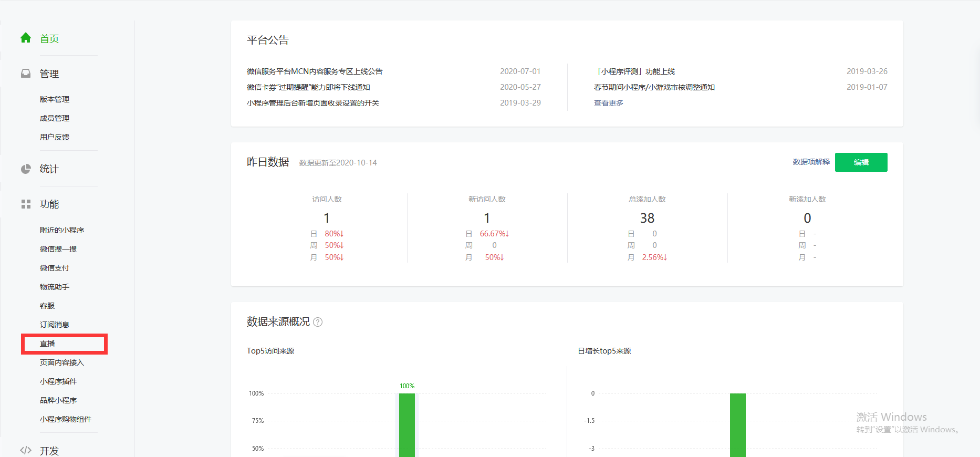Image resolution: width=980 pixels, height=457 pixels.
Task: Open the 功能 sidebar section
Action: [49, 204]
